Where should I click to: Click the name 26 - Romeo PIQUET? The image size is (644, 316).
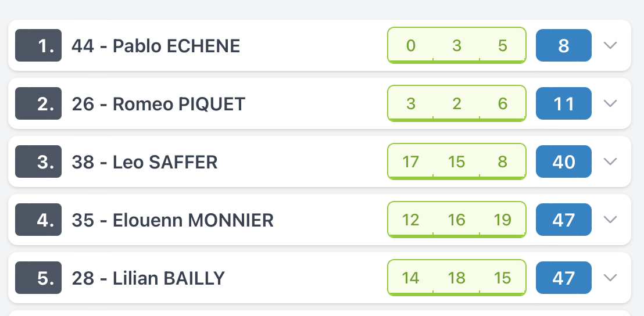(x=159, y=104)
